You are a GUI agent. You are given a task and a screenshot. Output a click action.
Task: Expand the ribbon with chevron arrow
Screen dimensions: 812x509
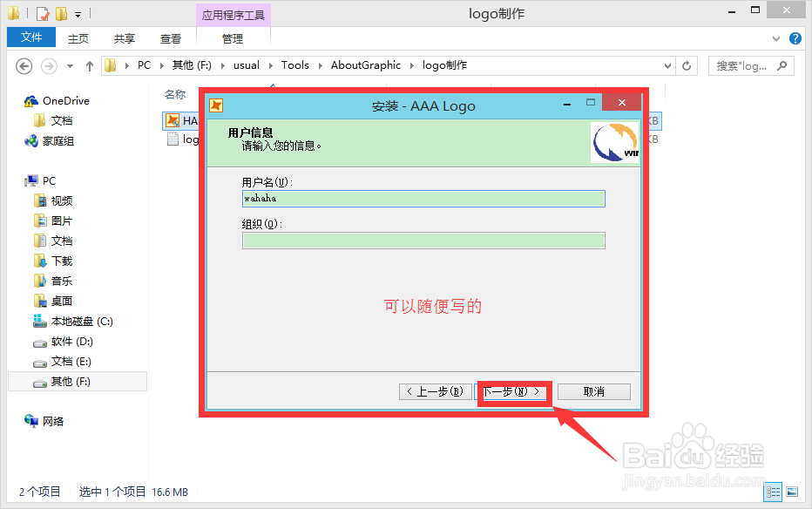pos(775,39)
